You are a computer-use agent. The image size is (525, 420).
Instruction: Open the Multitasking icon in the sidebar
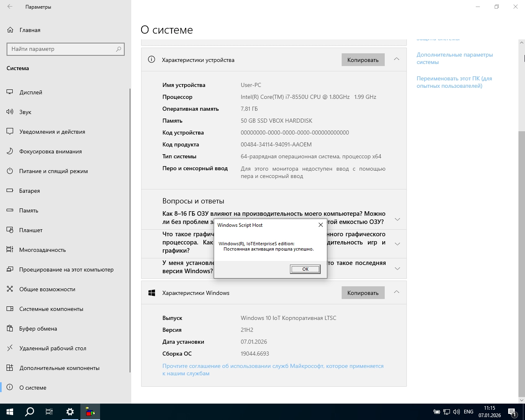click(x=10, y=250)
